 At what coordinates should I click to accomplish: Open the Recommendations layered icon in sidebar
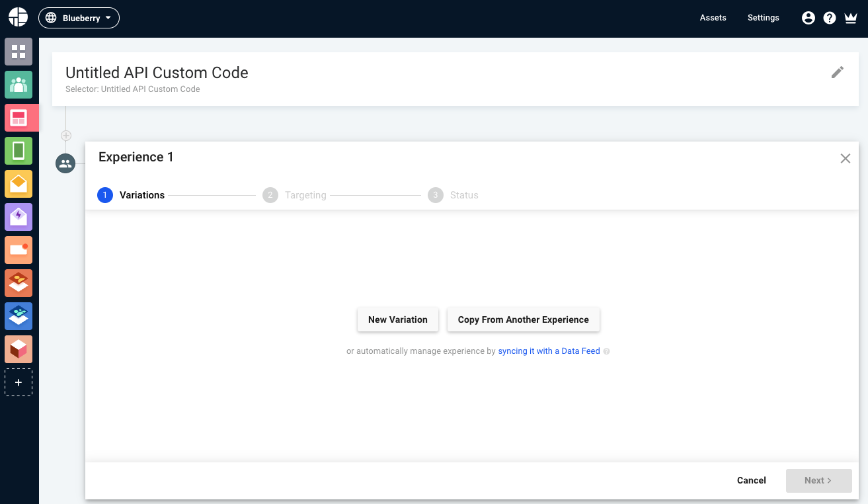point(18,283)
